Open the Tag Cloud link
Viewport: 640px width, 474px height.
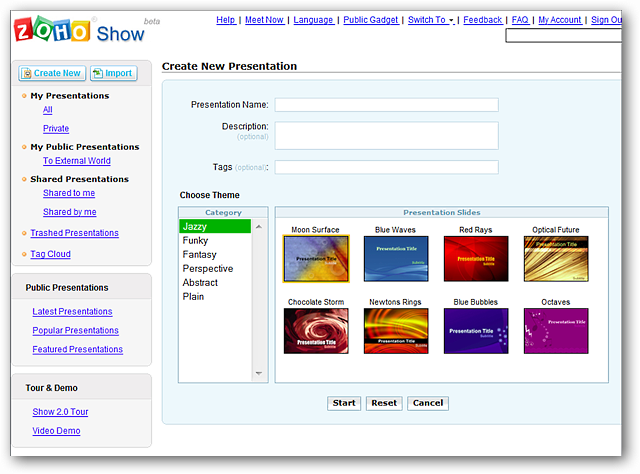point(50,254)
